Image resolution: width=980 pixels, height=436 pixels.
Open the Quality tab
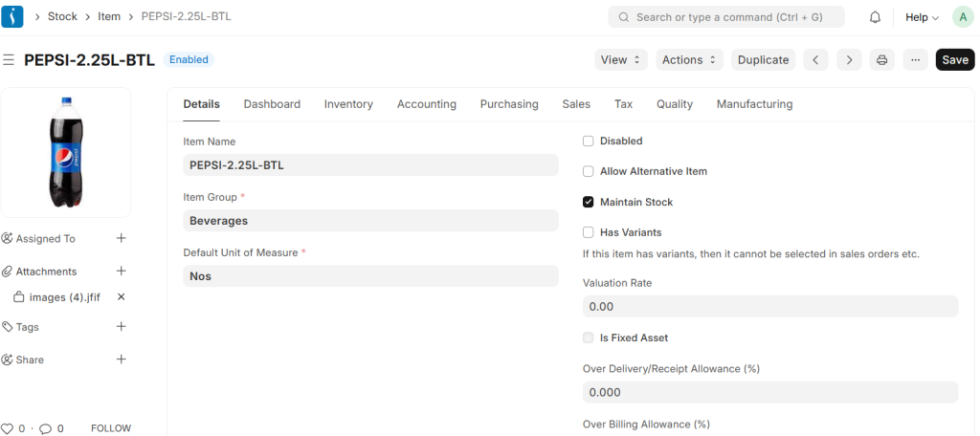point(675,104)
